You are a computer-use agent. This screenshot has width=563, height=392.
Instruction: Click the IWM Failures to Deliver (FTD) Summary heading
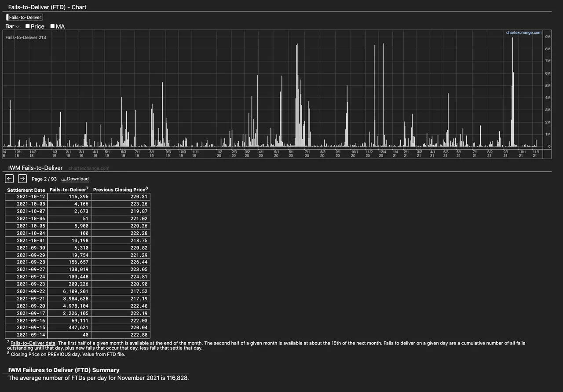coord(64,370)
